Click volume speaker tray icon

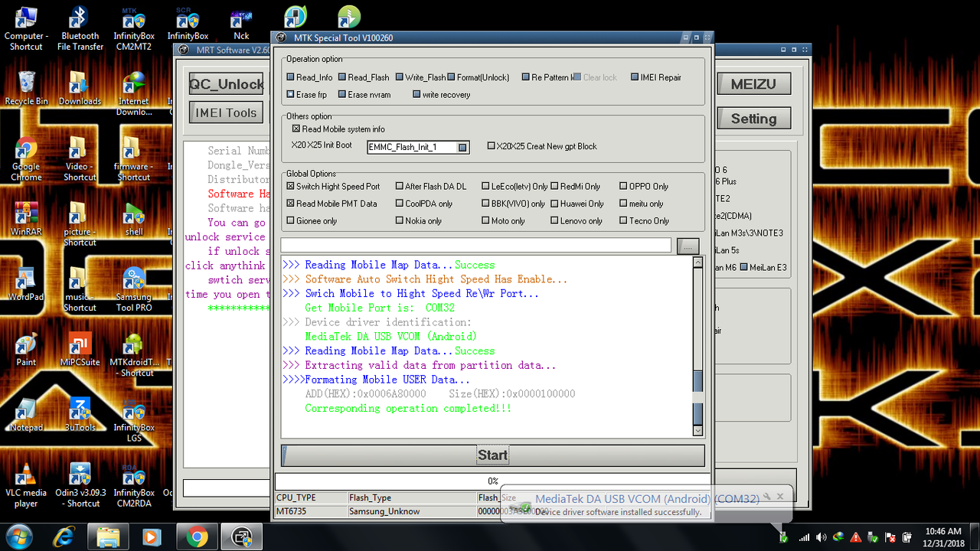[820, 537]
